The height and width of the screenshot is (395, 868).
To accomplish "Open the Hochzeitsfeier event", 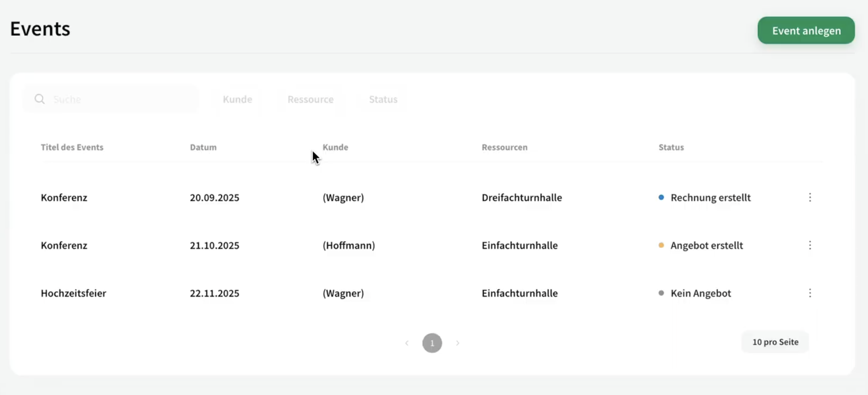I will 73,293.
